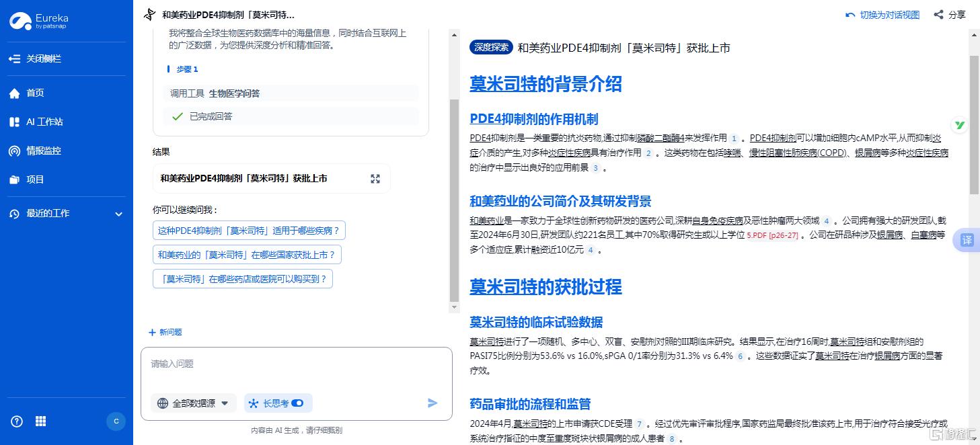The height and width of the screenshot is (445, 980).
Task: Open citation 3 reference marker
Action: 595,168
